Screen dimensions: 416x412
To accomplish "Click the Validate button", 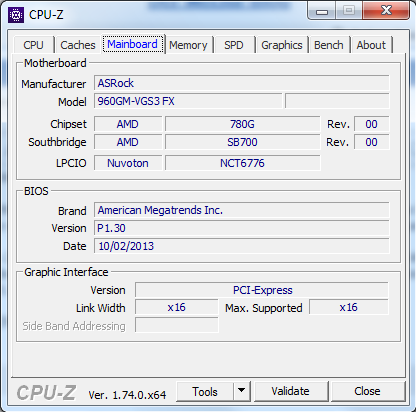I will (x=291, y=391).
